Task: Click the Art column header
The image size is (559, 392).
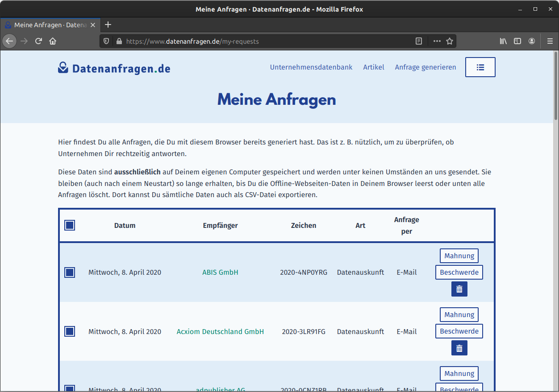Action: (360, 226)
